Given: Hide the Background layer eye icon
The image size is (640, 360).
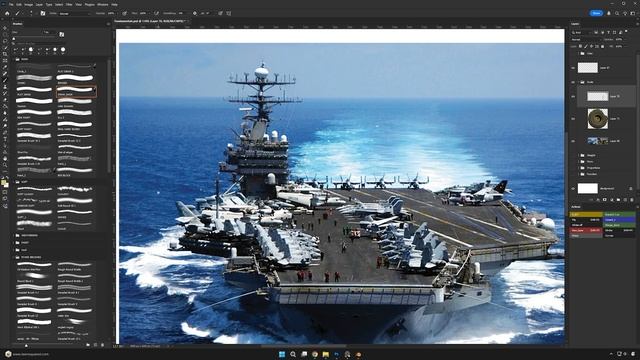Looking at the screenshot, I should coord(573,189).
